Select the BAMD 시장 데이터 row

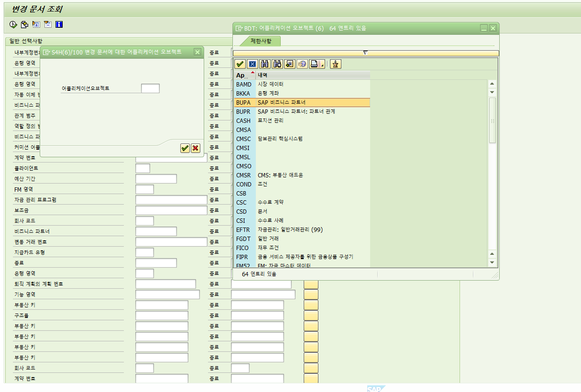(302, 84)
